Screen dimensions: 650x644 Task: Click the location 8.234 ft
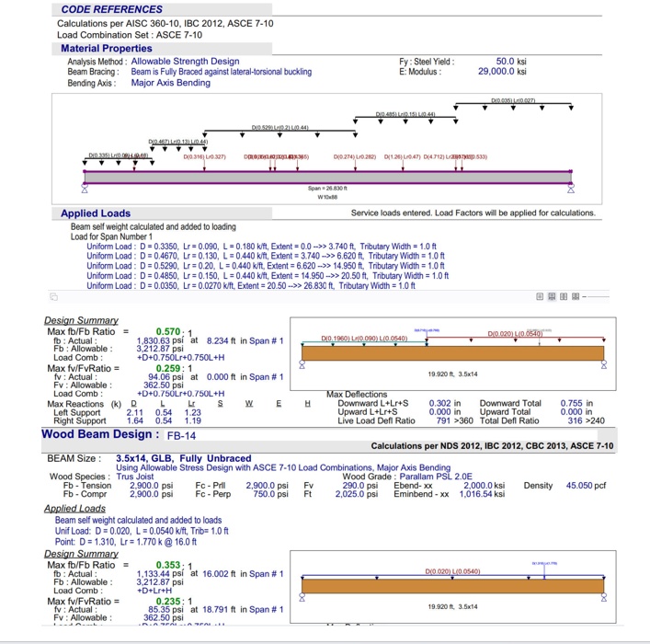221,340
